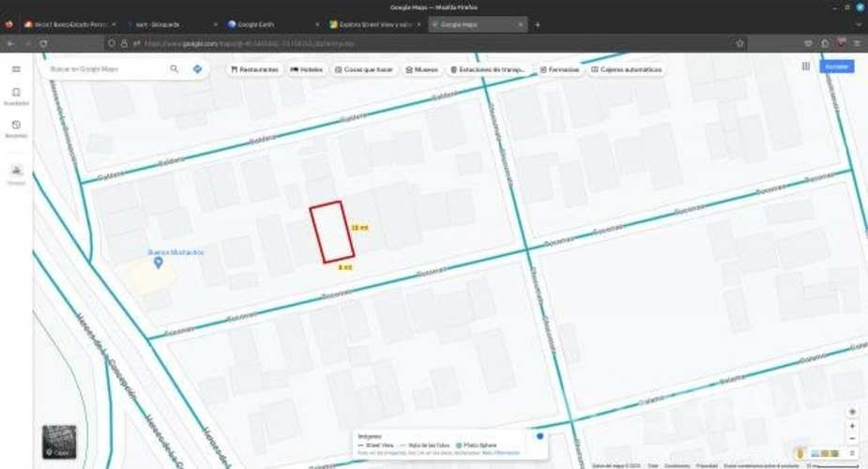Select the Hoteles category chip

click(x=307, y=69)
